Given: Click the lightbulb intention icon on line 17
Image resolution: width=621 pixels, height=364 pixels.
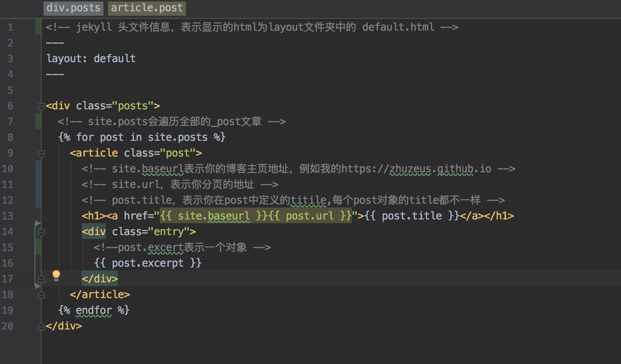Looking at the screenshot, I should (56, 275).
